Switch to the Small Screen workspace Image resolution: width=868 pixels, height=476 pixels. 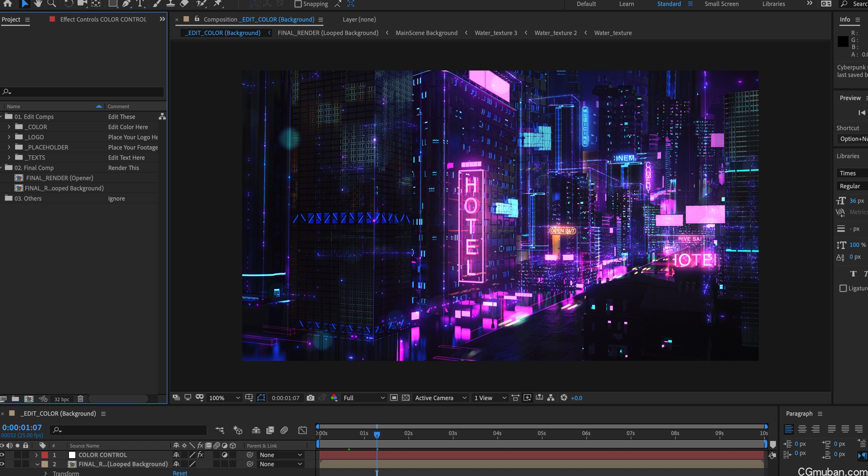click(721, 4)
